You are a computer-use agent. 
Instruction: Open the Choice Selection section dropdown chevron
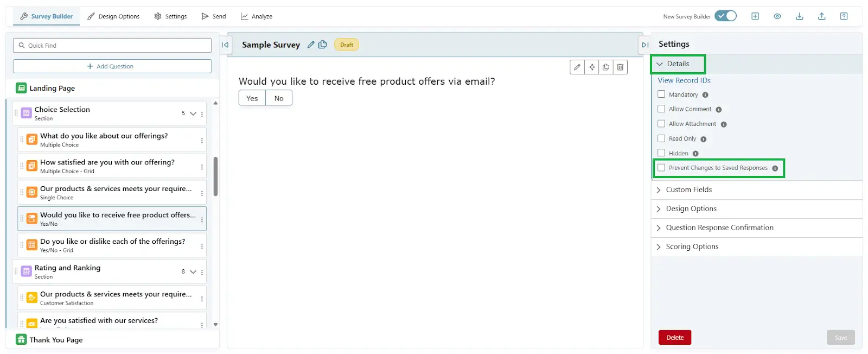(x=192, y=113)
